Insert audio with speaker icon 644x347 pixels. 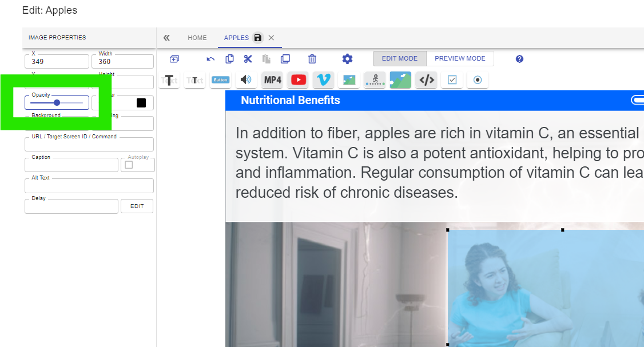(x=246, y=79)
